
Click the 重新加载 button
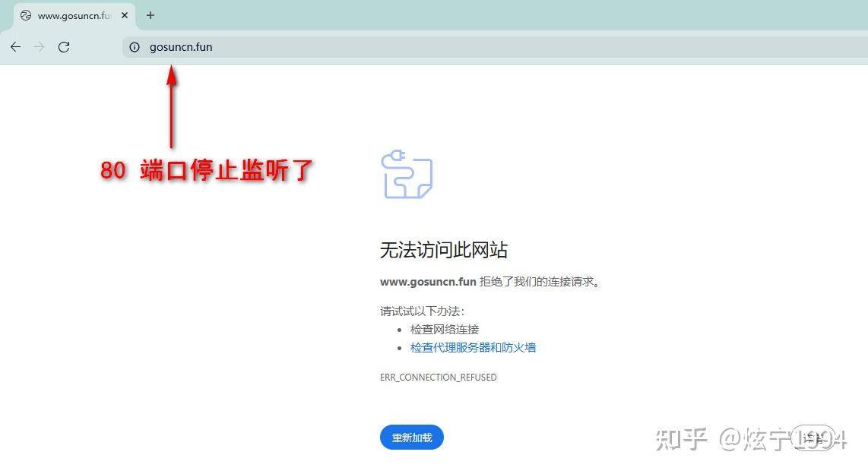point(412,438)
